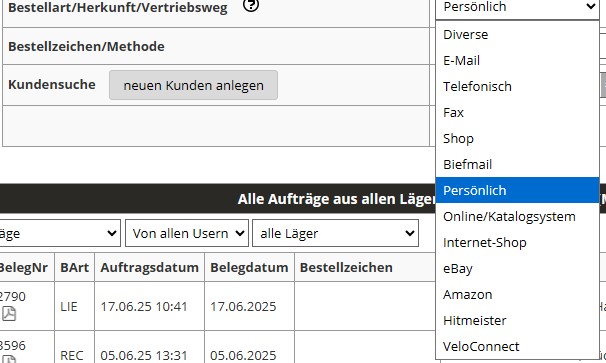Pick Telefonisch as order type

pyautogui.click(x=517, y=87)
